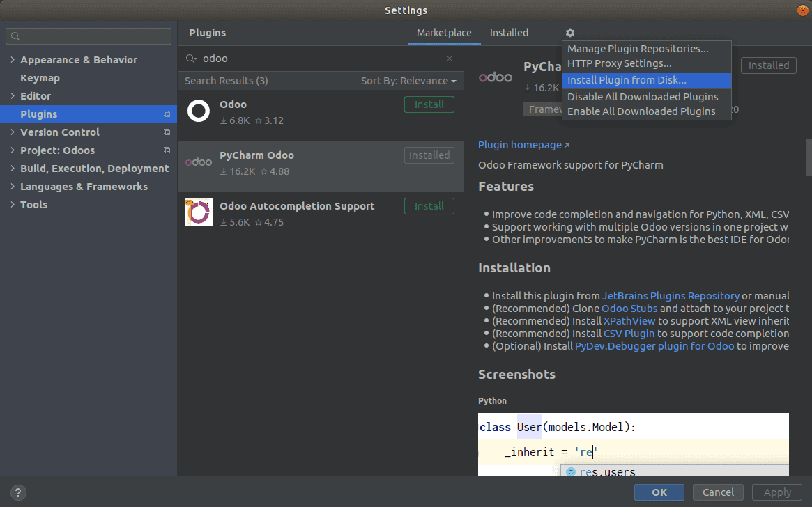Select the PyCharm Odoo plugin name
The image size is (812, 507).
tap(257, 155)
